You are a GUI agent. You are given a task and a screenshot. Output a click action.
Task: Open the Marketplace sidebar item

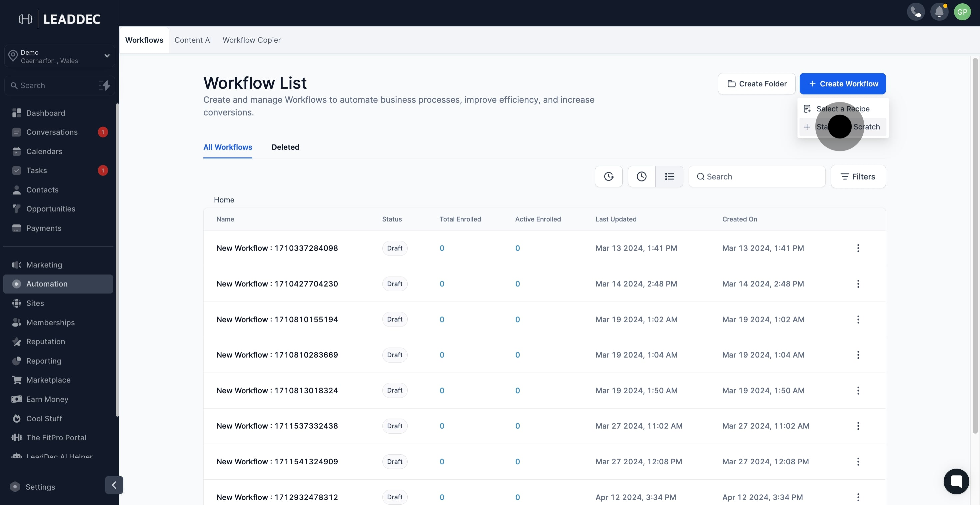pyautogui.click(x=48, y=380)
